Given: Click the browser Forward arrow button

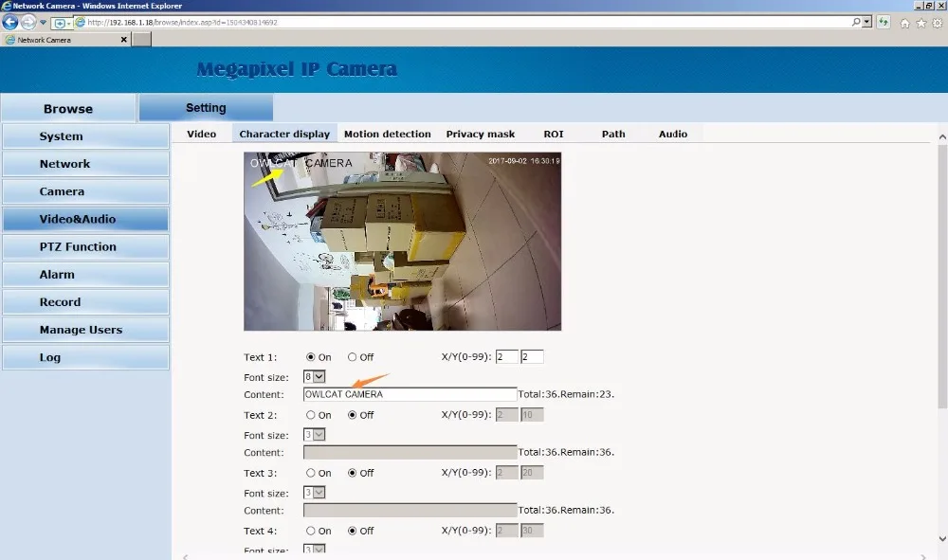Looking at the screenshot, I should [27, 23].
